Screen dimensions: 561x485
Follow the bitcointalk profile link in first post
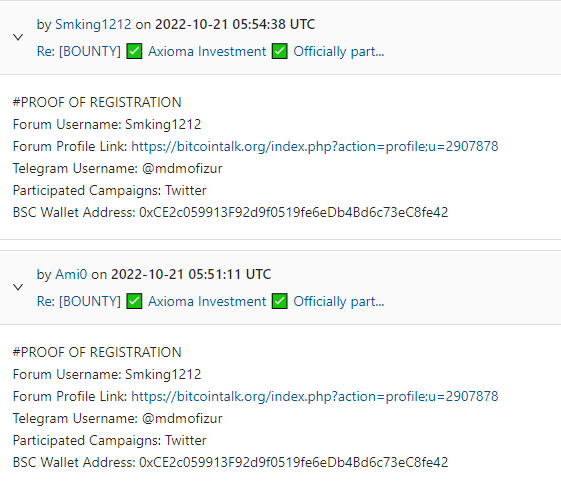pyautogui.click(x=315, y=146)
